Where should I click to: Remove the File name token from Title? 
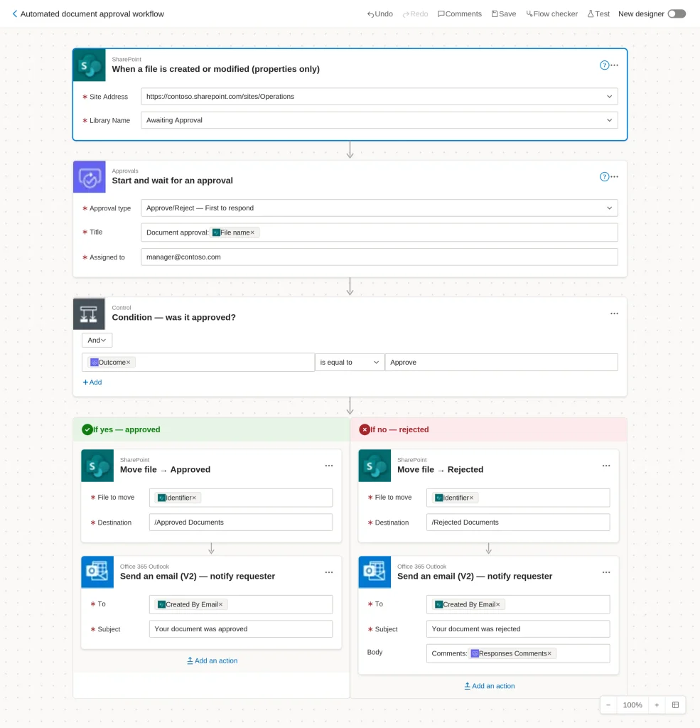252,232
